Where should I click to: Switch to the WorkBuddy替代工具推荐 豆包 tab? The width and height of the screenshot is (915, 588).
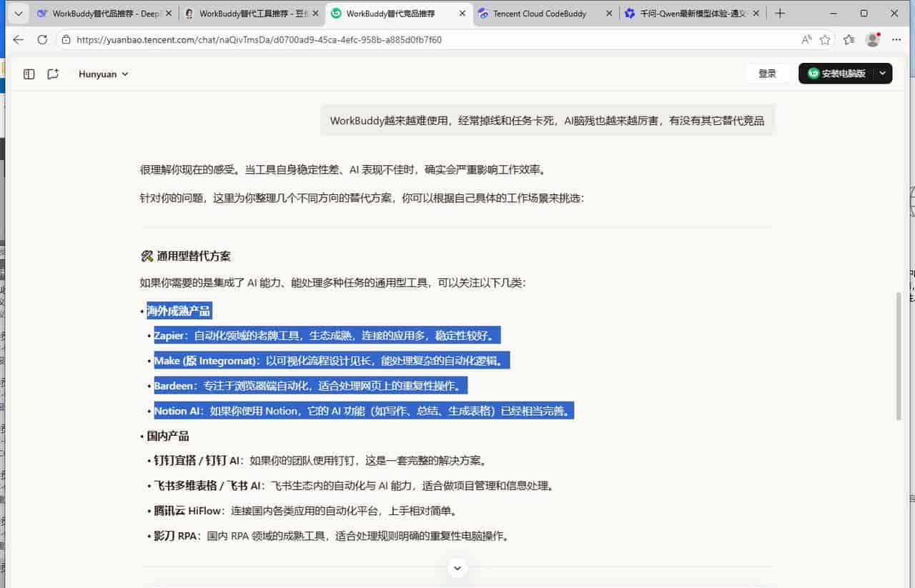point(251,14)
